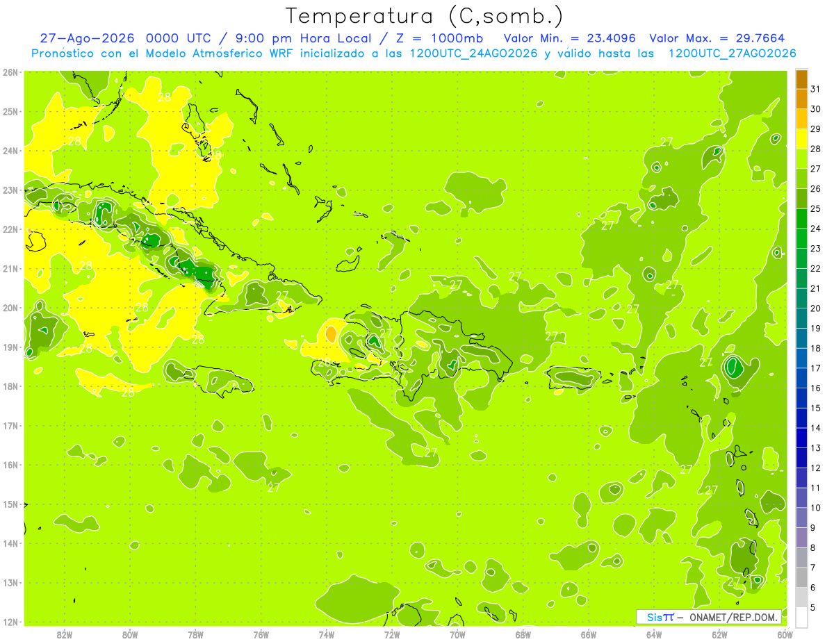Click the '66W' longitude label
Viewport: 834px width, 644px height.
[589, 634]
